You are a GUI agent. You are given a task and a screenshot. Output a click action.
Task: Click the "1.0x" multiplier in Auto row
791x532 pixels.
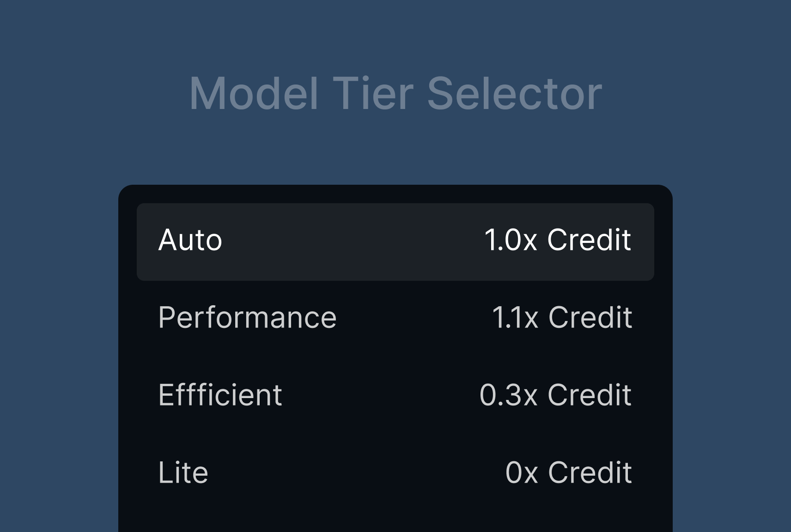(x=510, y=241)
